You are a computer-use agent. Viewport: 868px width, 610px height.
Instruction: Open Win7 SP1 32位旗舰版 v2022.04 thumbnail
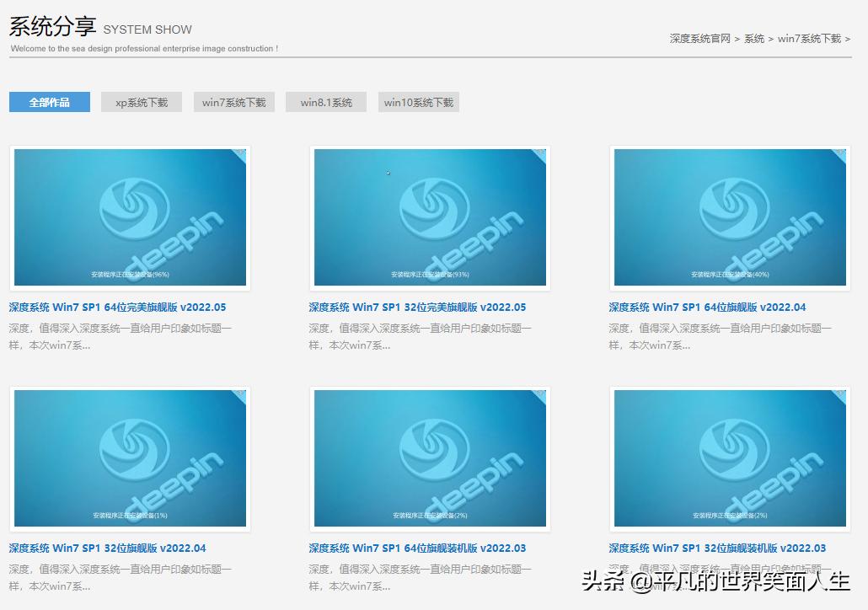(130, 458)
